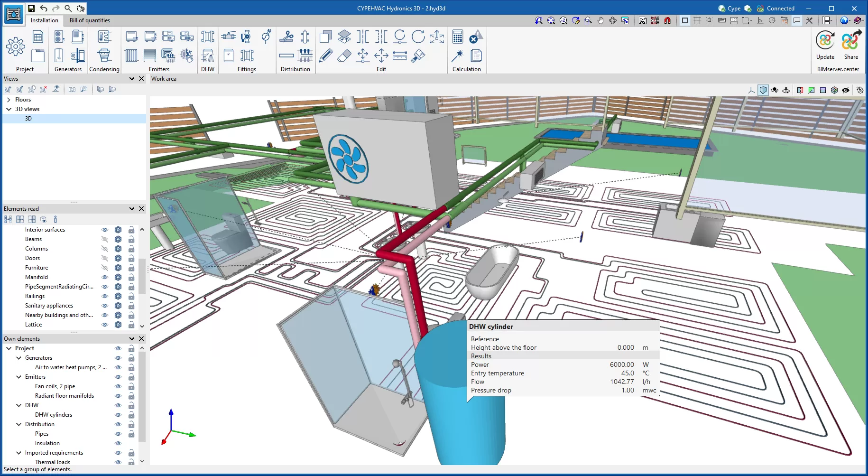Click Own elements scrollbar down arrow

142,461
